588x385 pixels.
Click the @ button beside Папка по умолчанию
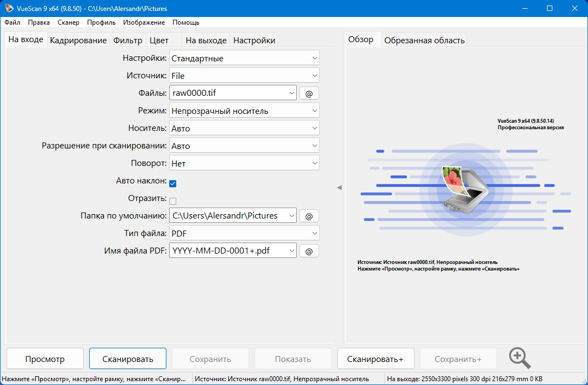coord(309,216)
